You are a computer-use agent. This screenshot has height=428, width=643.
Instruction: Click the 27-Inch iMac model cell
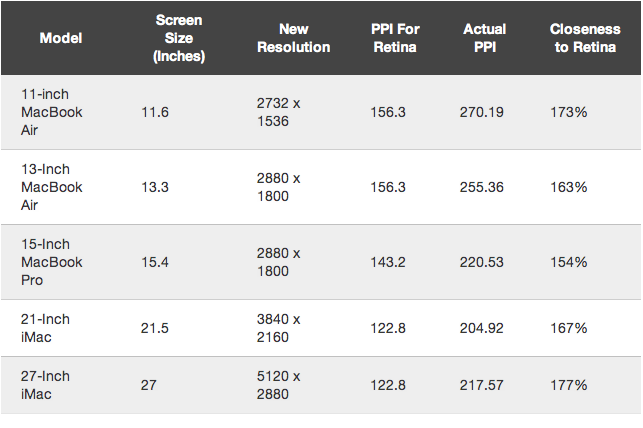45,385
